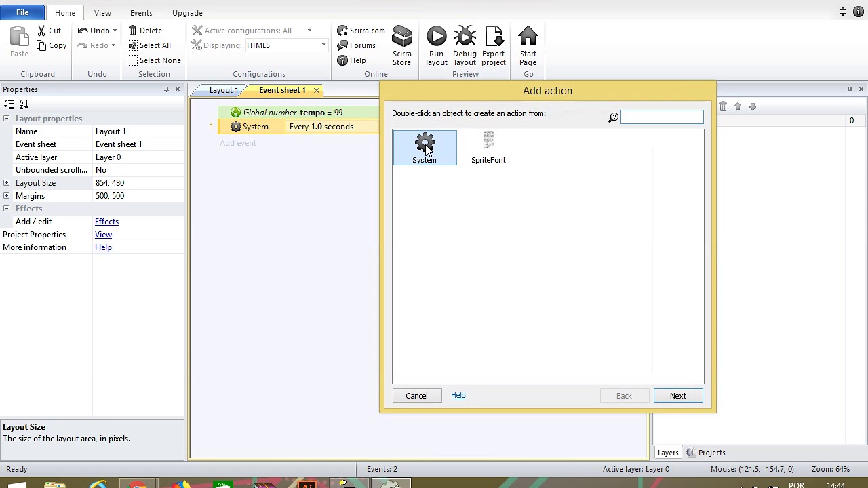Open Help link in Add action dialog

[458, 395]
